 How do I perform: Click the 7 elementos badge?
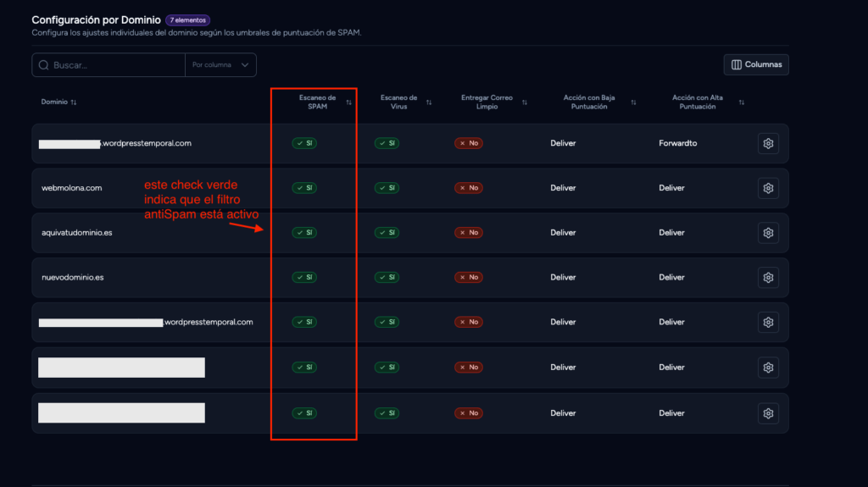tap(187, 20)
